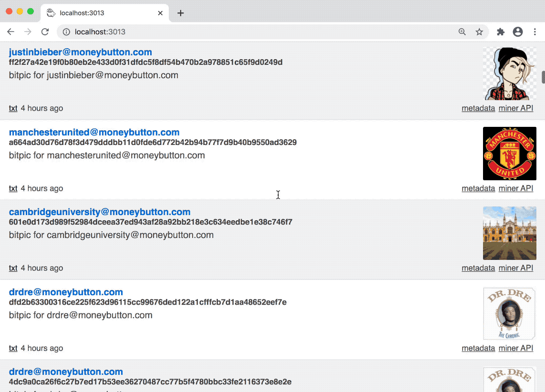Click text 'bitpic for drdre@moneybutton.com'
Screen dimensions: 545x392
pos(81,315)
